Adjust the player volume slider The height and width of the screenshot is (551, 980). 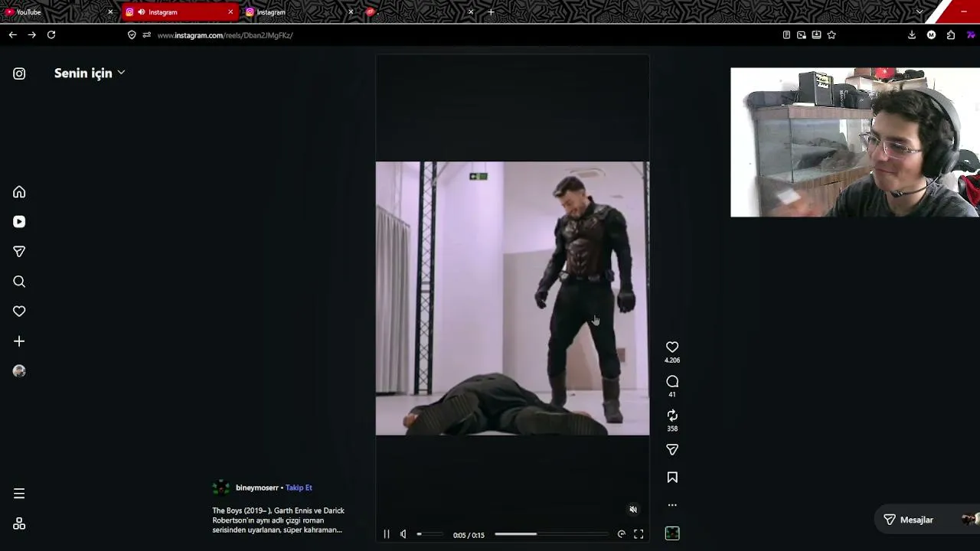[430, 534]
